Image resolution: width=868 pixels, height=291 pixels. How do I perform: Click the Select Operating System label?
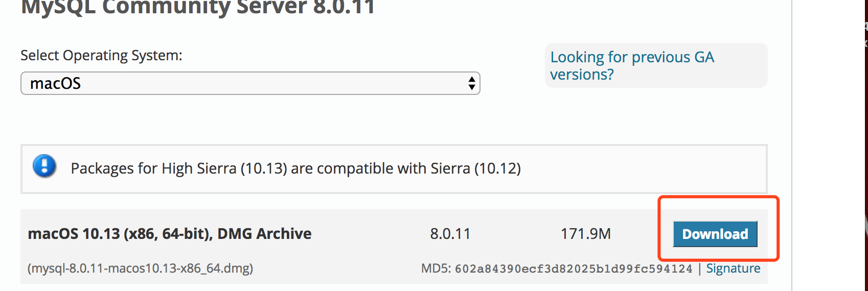101,55
